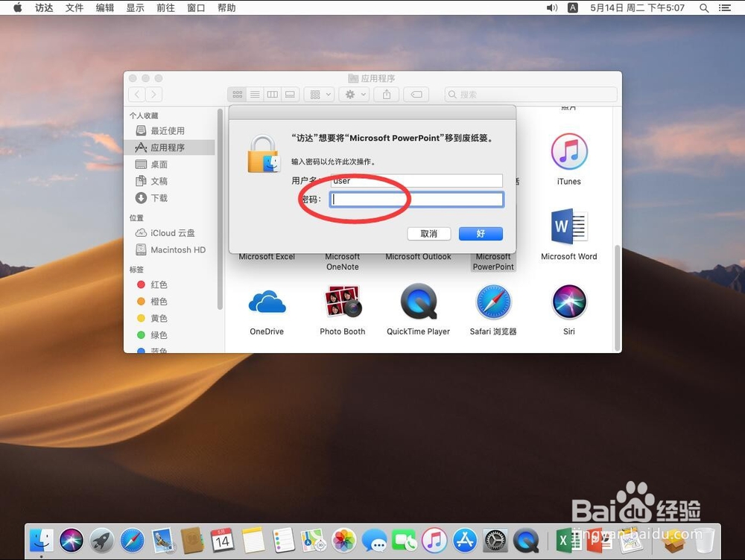Open the 显示 menu
The height and width of the screenshot is (560, 745).
click(135, 7)
